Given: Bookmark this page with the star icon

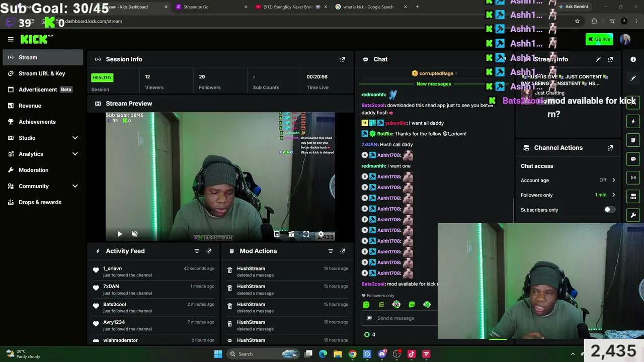Looking at the screenshot, I should (x=577, y=21).
